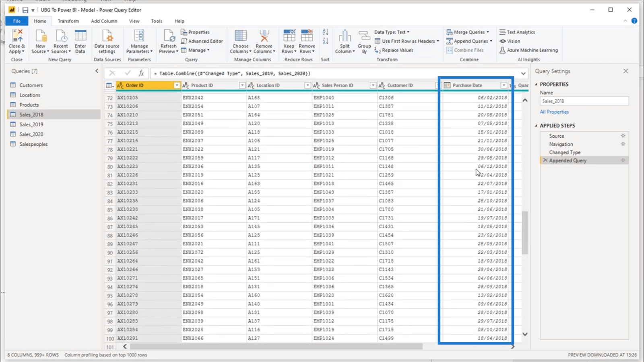The image size is (644, 362).
Task: Click the Remove Columns icon
Action: (264, 36)
